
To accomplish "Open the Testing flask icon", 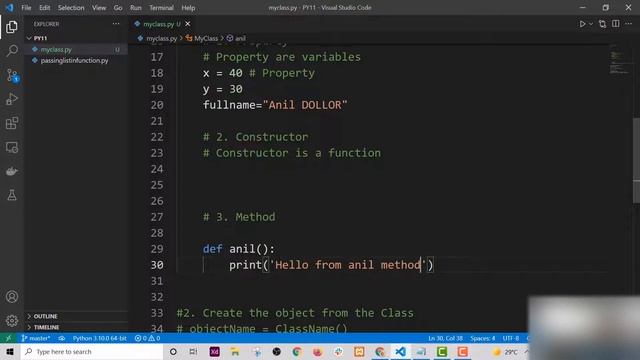I will point(12,195).
